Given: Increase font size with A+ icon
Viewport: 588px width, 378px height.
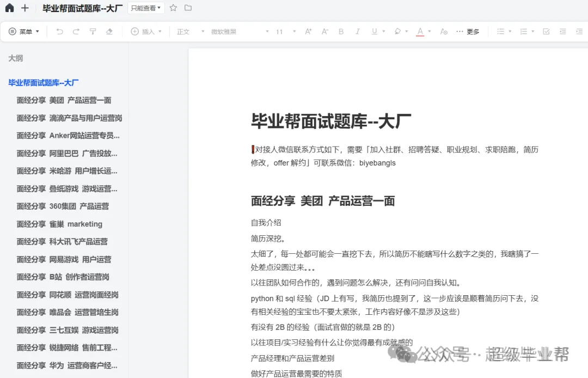Looking at the screenshot, I should coord(308,32).
